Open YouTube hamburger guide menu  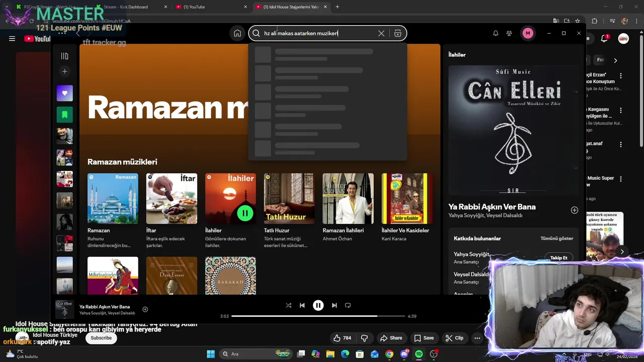coord(12,39)
